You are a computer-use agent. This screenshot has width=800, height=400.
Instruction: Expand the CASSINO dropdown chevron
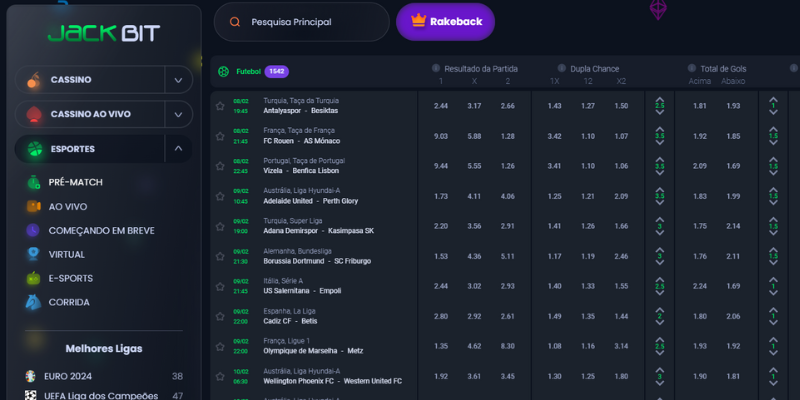tap(179, 80)
